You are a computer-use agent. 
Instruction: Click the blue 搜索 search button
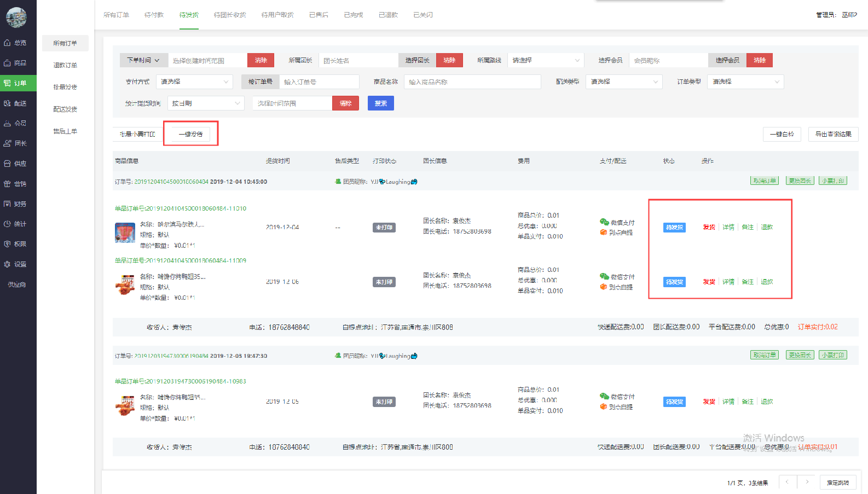[x=380, y=103]
